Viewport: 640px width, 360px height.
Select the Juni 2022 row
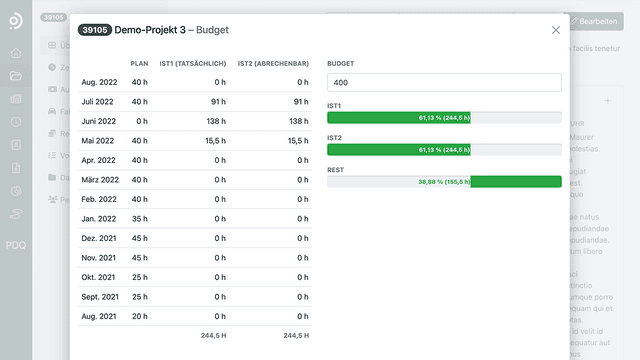195,121
